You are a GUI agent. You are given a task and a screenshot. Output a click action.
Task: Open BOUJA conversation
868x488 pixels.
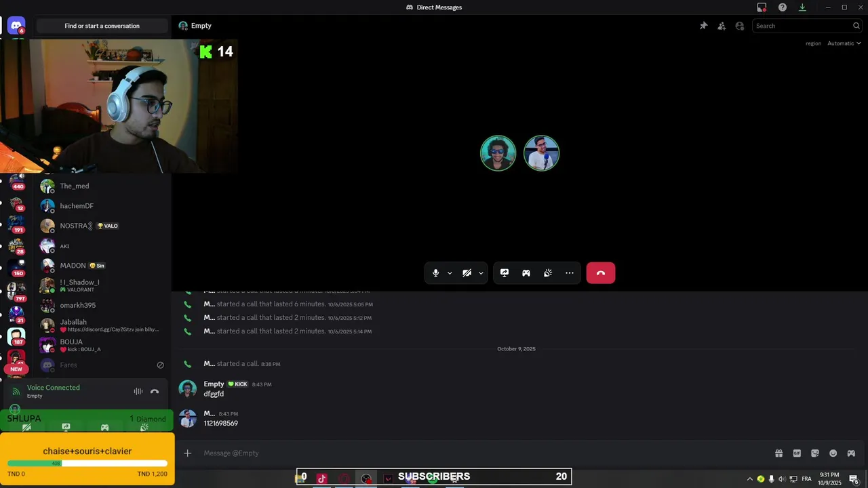[x=102, y=345]
